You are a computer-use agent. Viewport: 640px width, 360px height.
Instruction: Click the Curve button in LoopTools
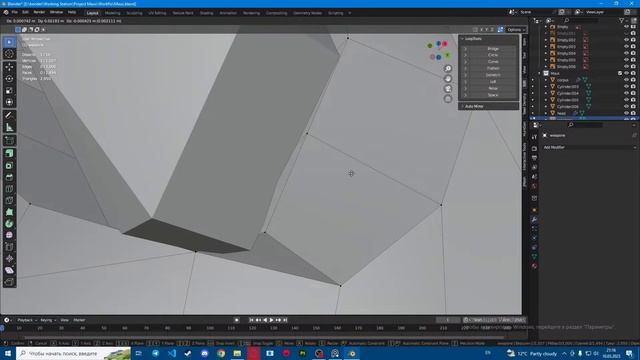pyautogui.click(x=493, y=62)
